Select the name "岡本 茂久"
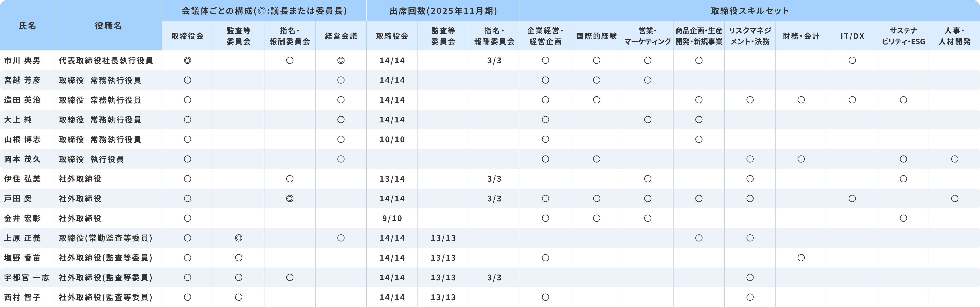Screen dimensions: 980x307 [x=22, y=159]
